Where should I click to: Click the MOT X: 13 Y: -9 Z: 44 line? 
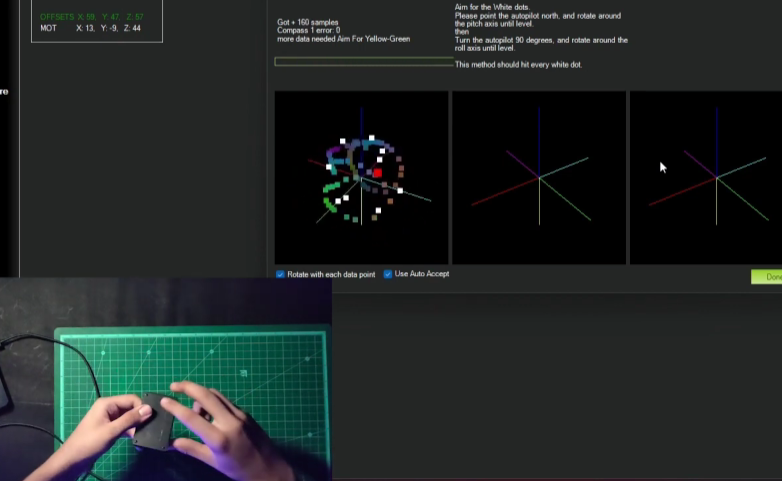click(90, 28)
